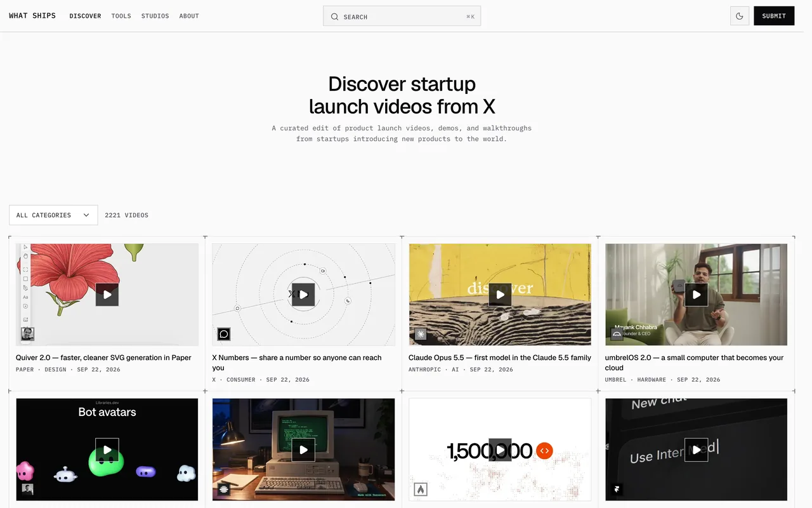Image resolution: width=812 pixels, height=508 pixels.
Task: Click the ⌘K shortcut hint in search
Action: pos(470,17)
